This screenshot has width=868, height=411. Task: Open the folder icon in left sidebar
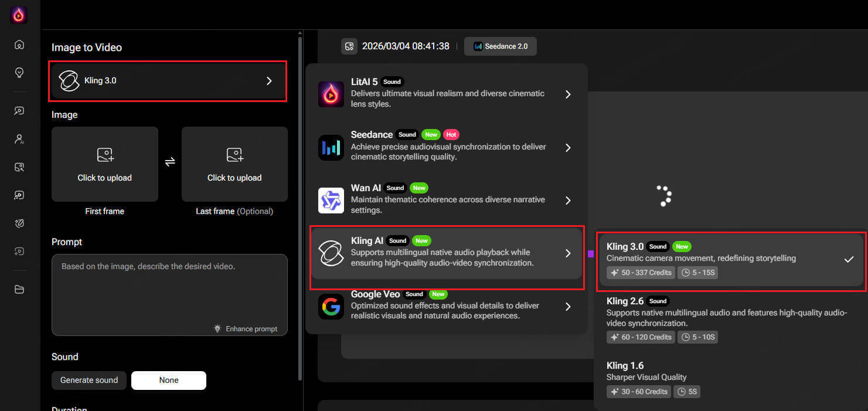[19, 288]
